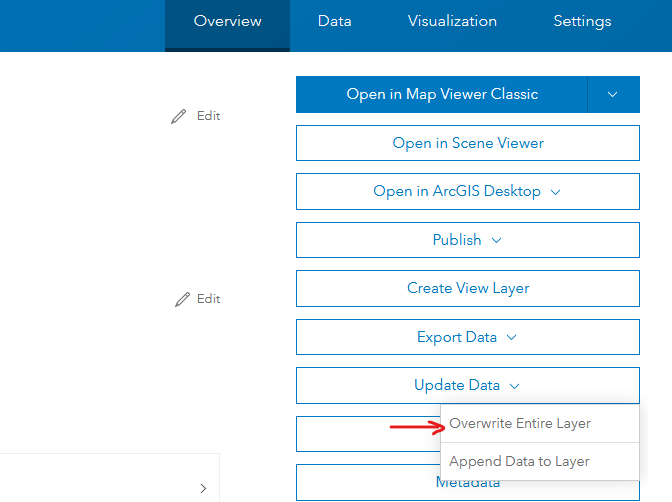Switch to the Data tab
The image size is (672, 502).
click(x=334, y=21)
